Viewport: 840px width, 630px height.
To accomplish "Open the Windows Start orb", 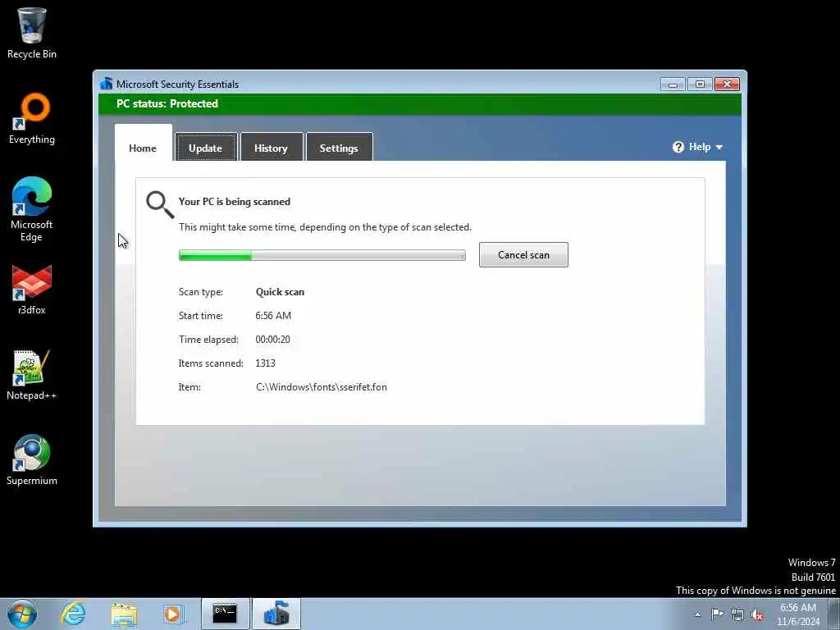I will [22, 614].
